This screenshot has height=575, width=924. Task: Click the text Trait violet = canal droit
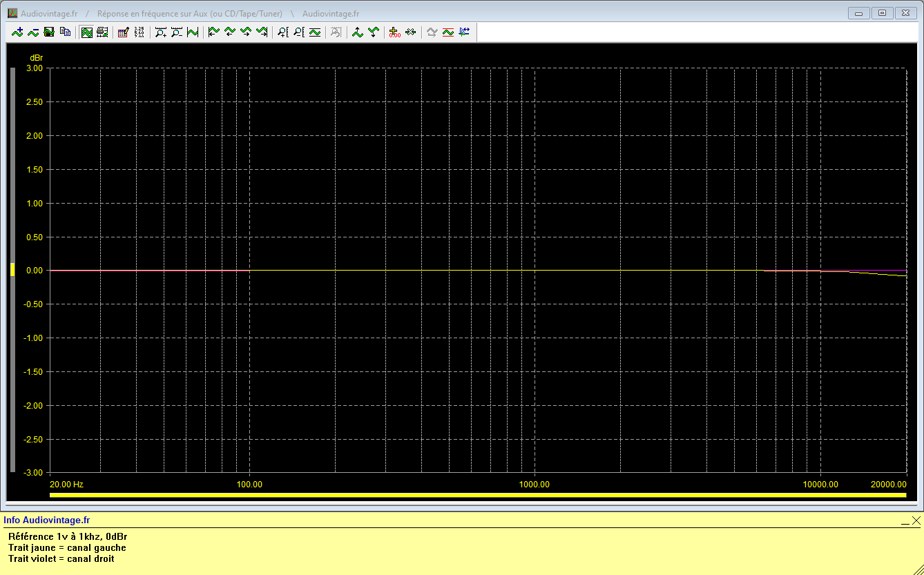click(61, 558)
